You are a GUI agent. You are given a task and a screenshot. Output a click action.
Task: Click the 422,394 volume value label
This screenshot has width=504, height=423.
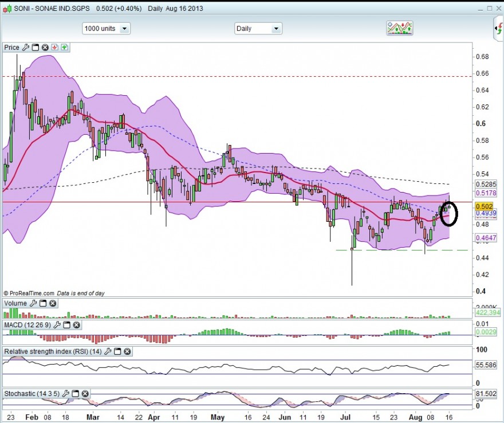[x=487, y=312]
